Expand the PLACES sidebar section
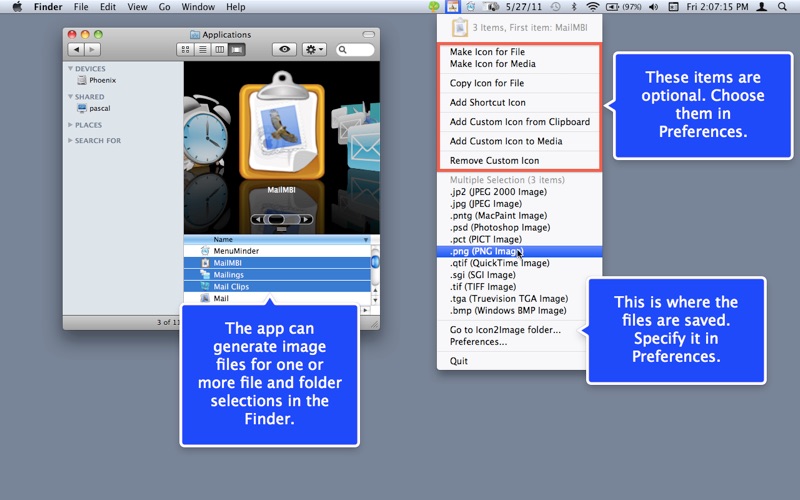This screenshot has width=800, height=500. [x=70, y=124]
